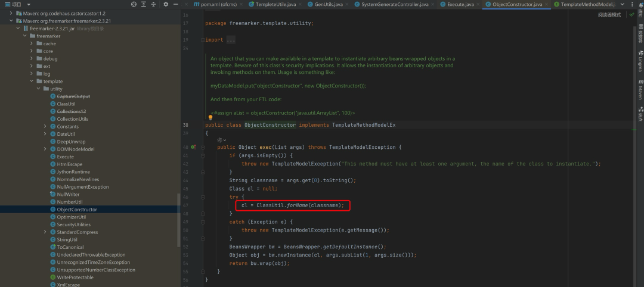The image size is (644, 287).
Task: Close the ObjectConstructor.java tab
Action: (x=547, y=4)
